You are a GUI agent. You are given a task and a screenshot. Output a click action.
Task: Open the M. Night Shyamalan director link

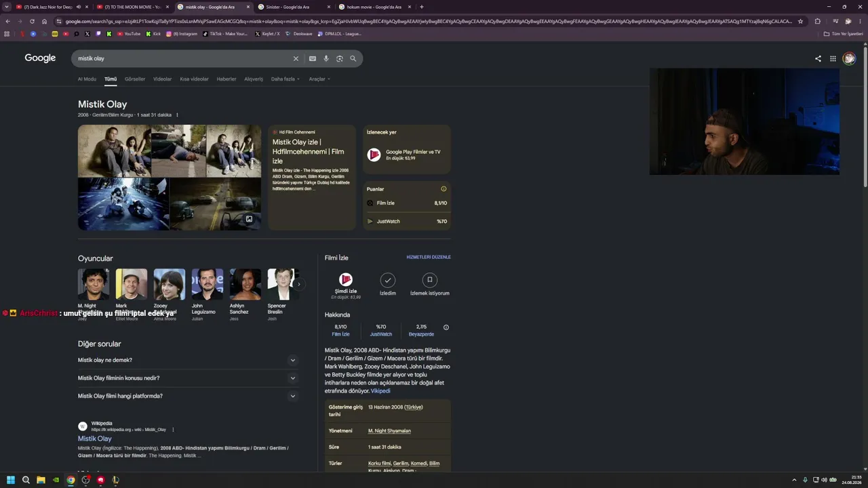coord(389,431)
